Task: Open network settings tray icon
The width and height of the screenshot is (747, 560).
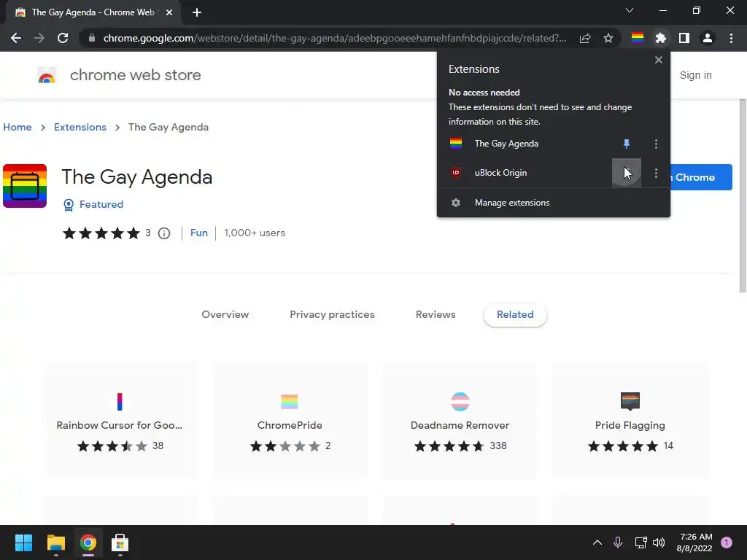Action: pos(640,542)
